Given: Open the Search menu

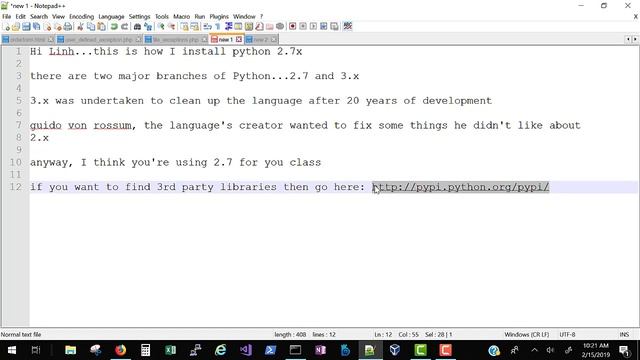Looking at the screenshot, I should [x=39, y=17].
